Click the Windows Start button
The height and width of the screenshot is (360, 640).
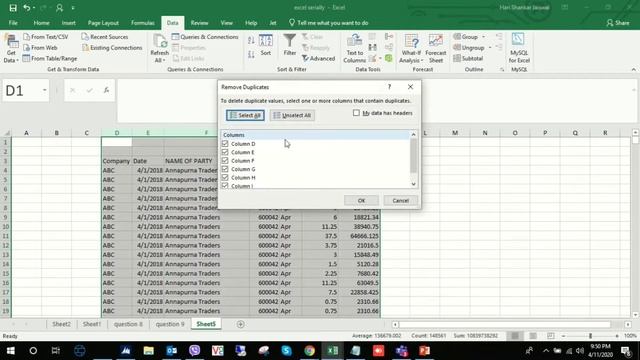tap(11, 351)
